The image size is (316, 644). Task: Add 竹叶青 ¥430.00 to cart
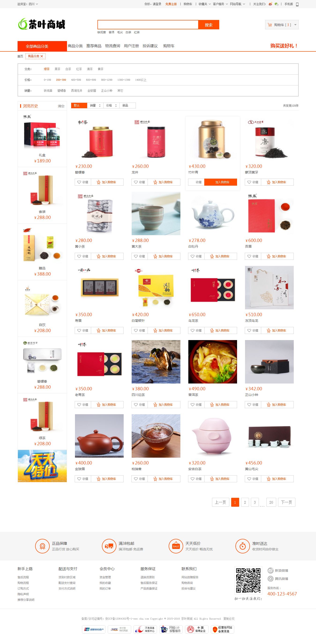(x=221, y=182)
